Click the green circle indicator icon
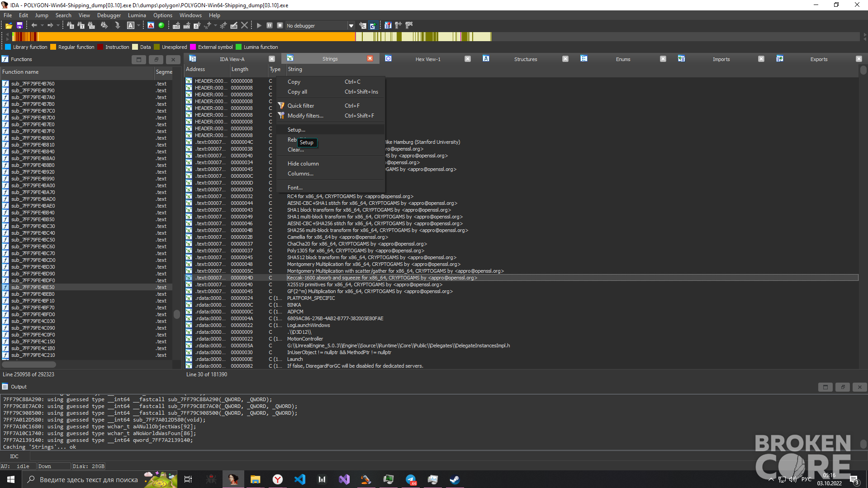 tap(161, 26)
